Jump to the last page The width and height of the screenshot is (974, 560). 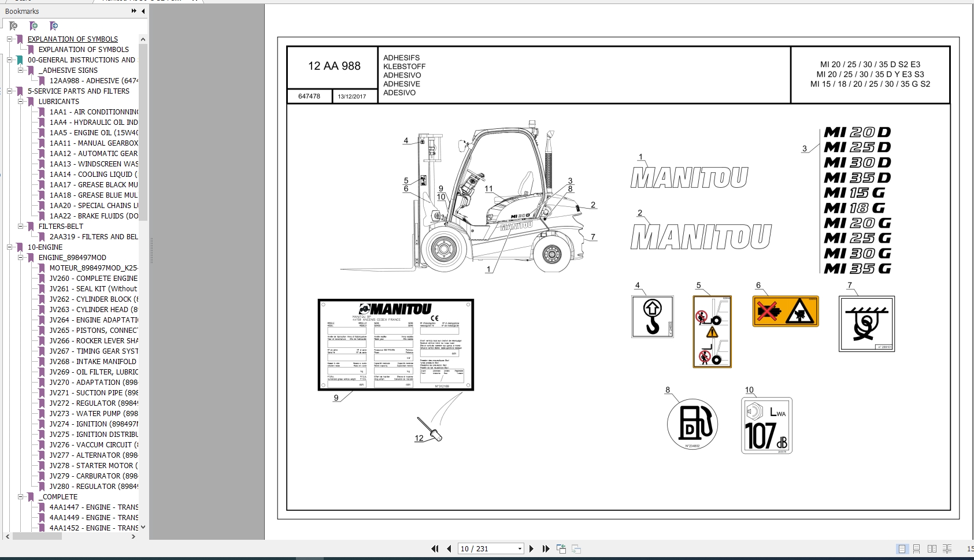[546, 549]
